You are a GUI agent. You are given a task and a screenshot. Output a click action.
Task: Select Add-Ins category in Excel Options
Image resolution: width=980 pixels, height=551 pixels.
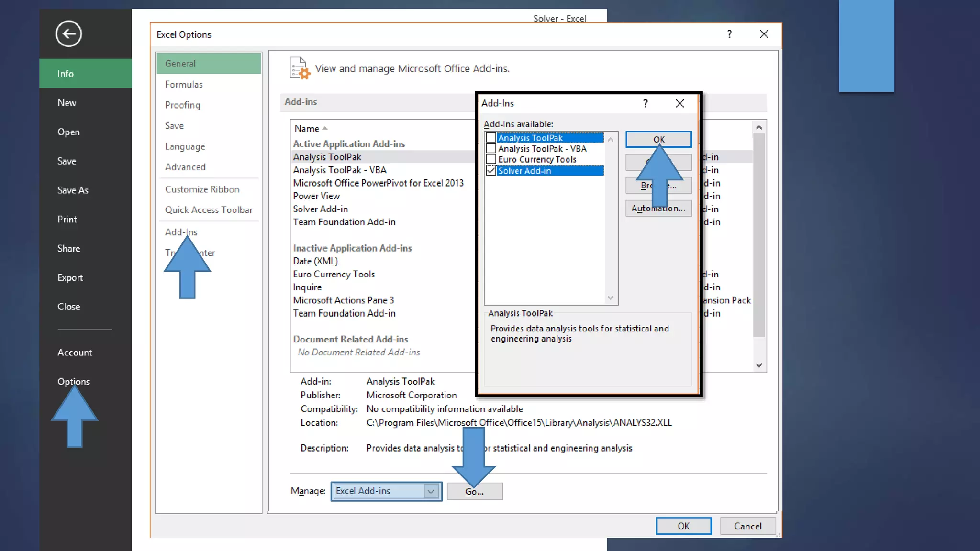181,232
